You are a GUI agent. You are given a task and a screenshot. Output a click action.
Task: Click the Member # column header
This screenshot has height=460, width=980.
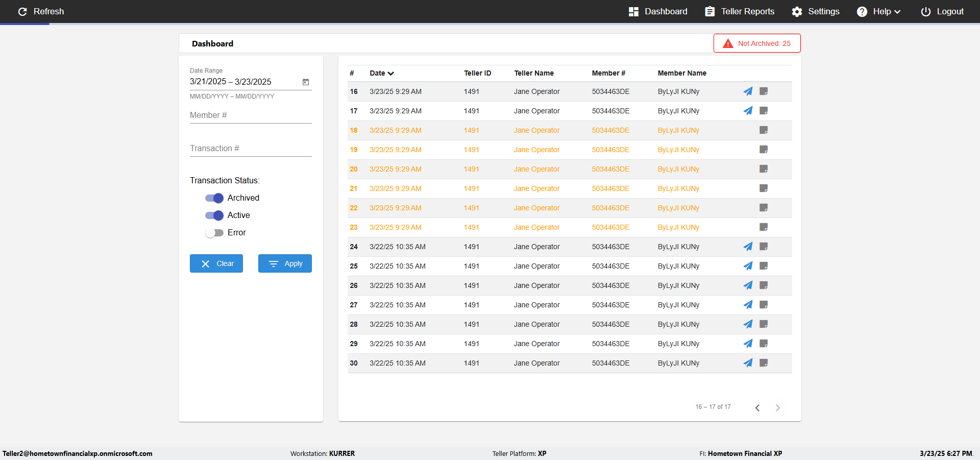(x=608, y=73)
